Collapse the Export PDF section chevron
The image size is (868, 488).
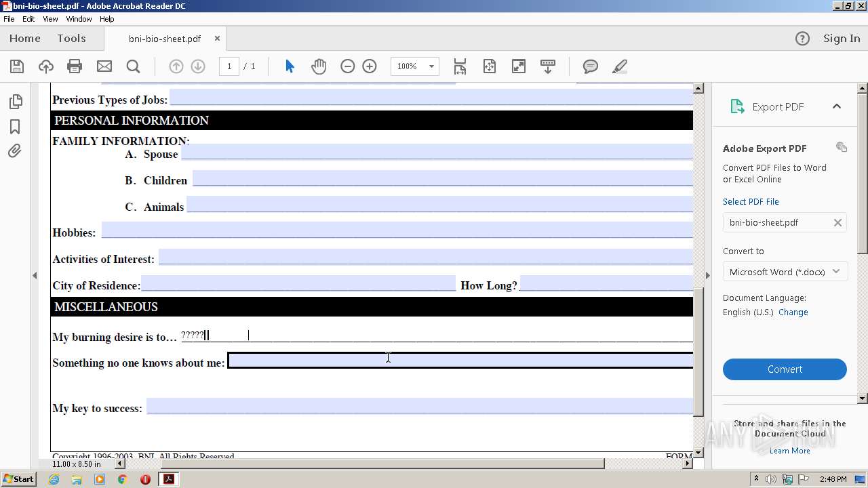point(837,106)
